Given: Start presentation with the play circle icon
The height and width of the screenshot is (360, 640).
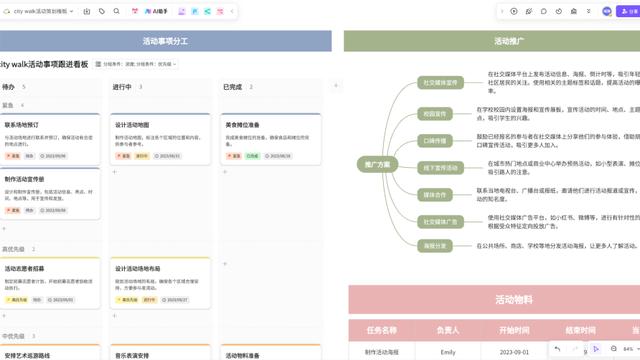Looking at the screenshot, I should point(514,11).
